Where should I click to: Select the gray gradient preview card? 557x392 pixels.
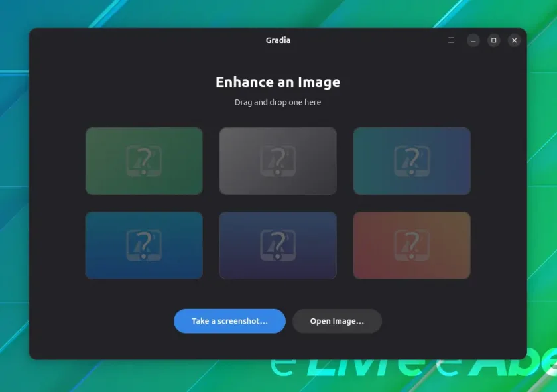278,161
